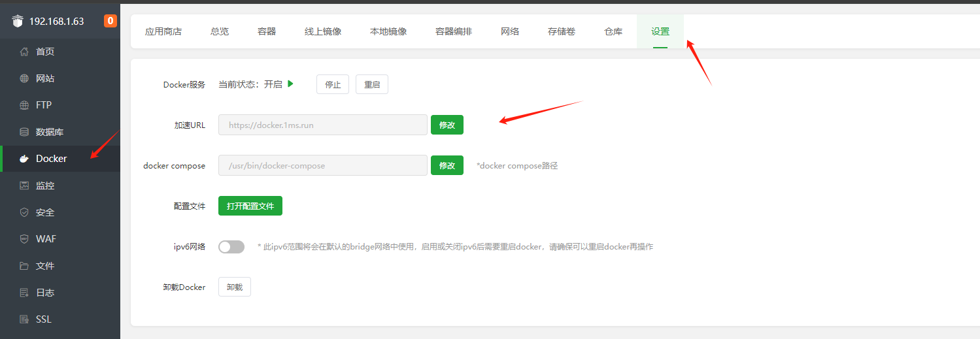Click the globe icon beside 网站
Viewport: 980px width, 339px height.
point(24,78)
